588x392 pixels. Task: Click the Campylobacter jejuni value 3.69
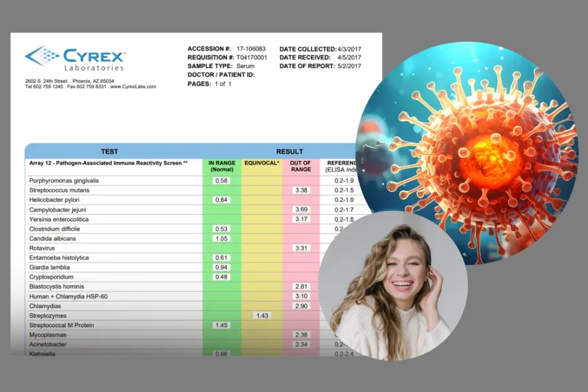coord(301,209)
